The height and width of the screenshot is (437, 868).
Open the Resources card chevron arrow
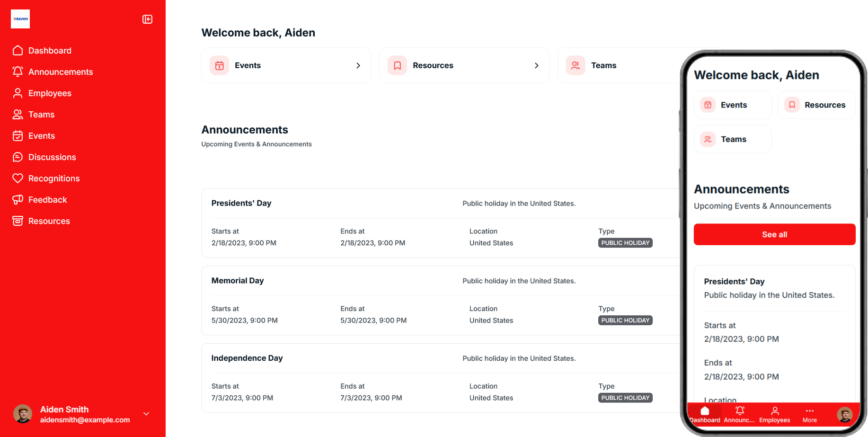click(536, 66)
